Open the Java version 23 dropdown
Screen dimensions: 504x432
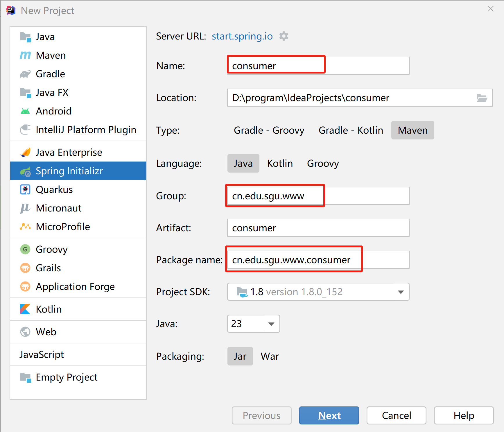(x=253, y=324)
